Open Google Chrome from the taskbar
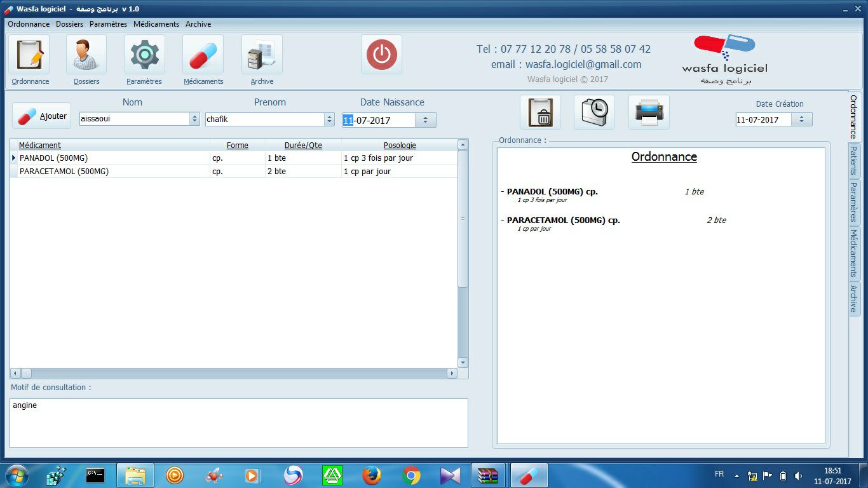Screen dimensions: 868x488 pyautogui.click(x=411, y=475)
